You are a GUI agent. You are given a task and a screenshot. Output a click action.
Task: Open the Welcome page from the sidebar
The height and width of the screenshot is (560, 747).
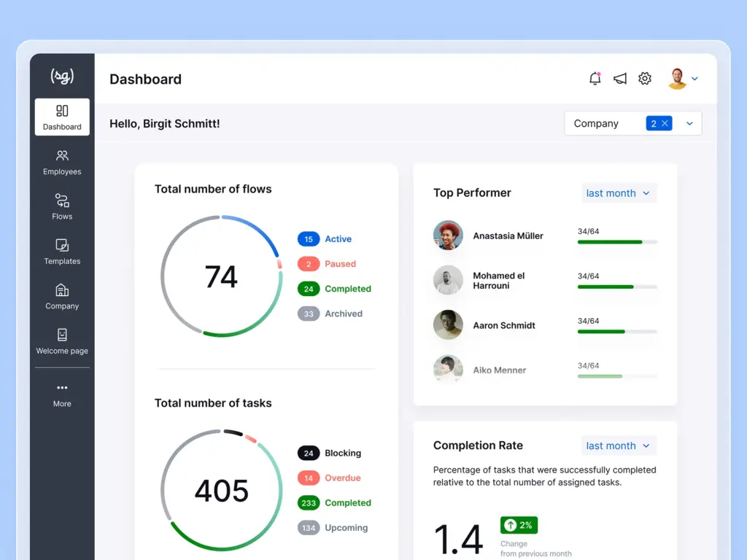click(61, 343)
